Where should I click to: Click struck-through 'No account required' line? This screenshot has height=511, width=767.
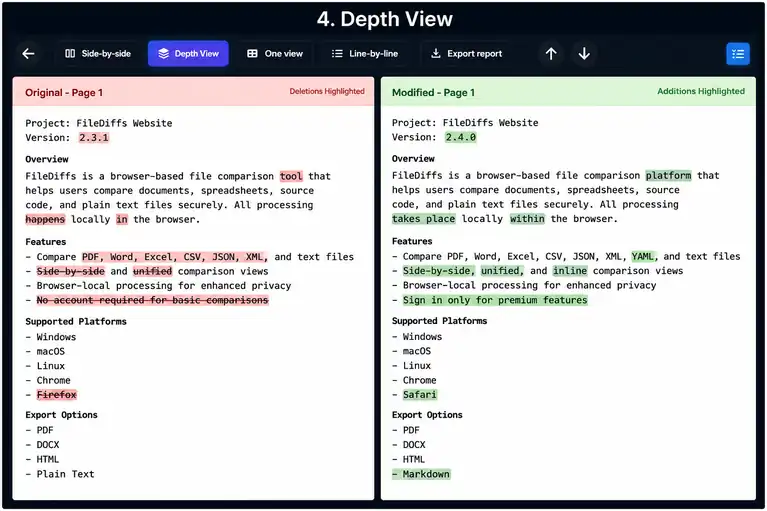(x=152, y=300)
